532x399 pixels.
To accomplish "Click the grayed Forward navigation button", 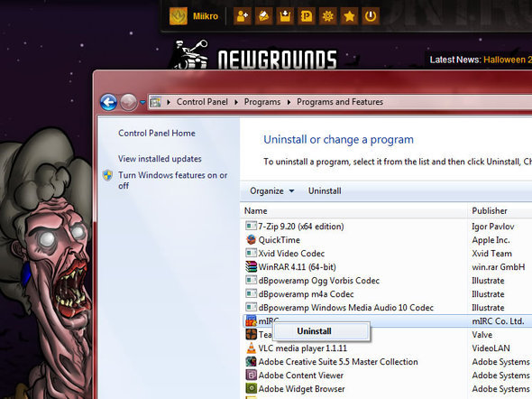I will (x=129, y=102).
